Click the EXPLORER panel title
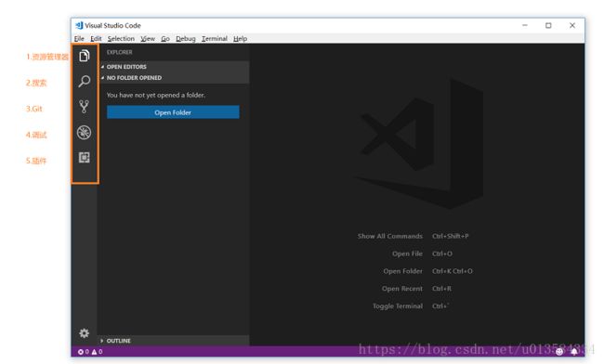The width and height of the screenshot is (604, 364). pyautogui.click(x=120, y=52)
